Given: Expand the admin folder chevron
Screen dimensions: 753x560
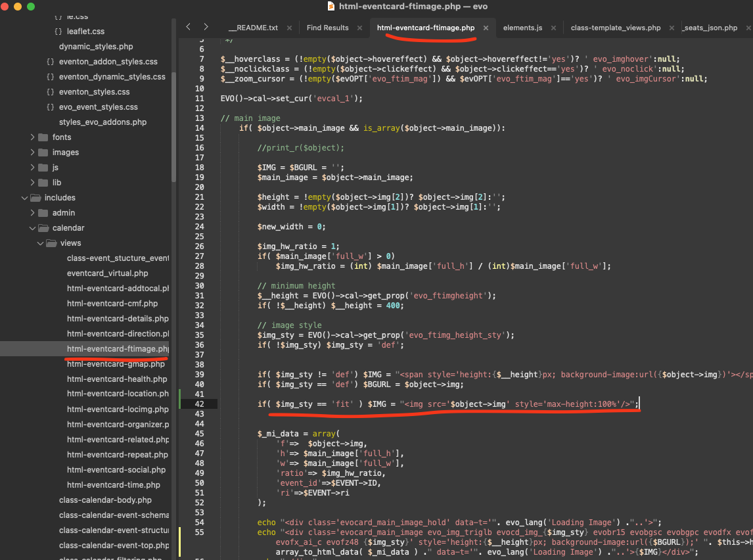Looking at the screenshot, I should [x=33, y=213].
